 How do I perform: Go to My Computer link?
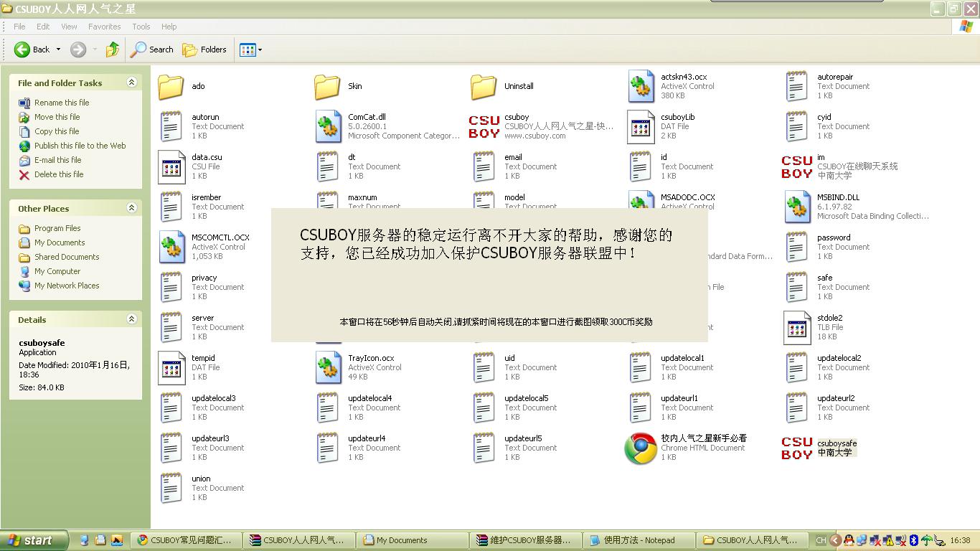click(57, 271)
